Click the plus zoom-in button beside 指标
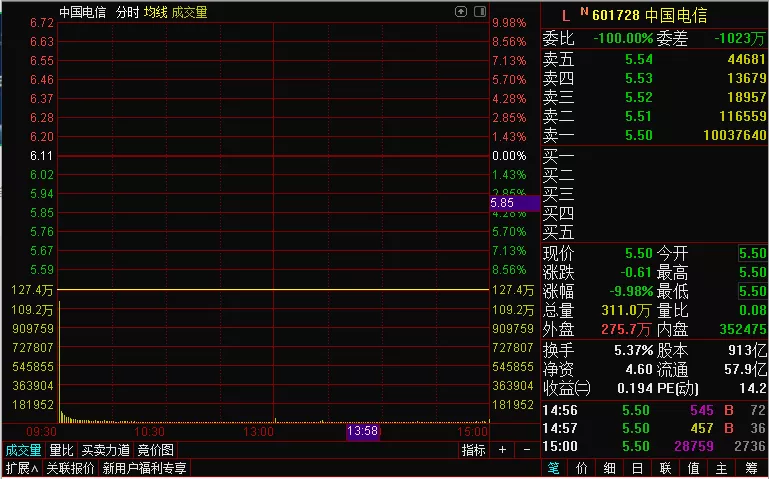 [503, 450]
